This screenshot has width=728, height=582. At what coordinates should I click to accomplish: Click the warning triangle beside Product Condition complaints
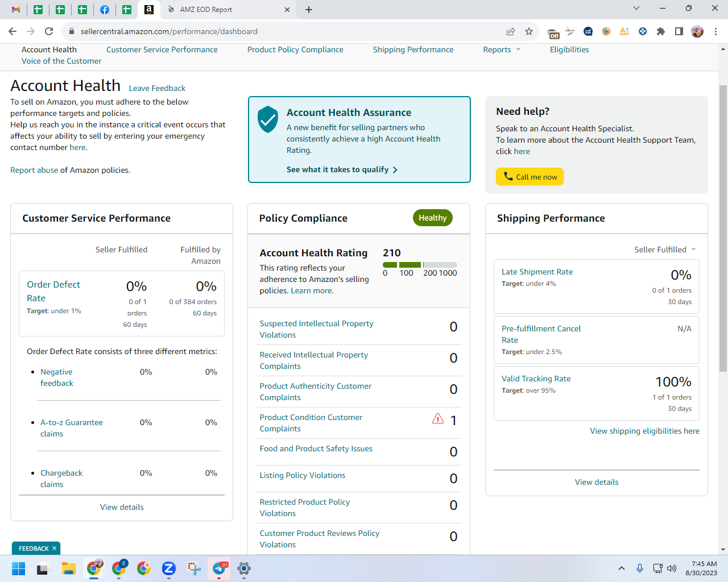coord(438,419)
